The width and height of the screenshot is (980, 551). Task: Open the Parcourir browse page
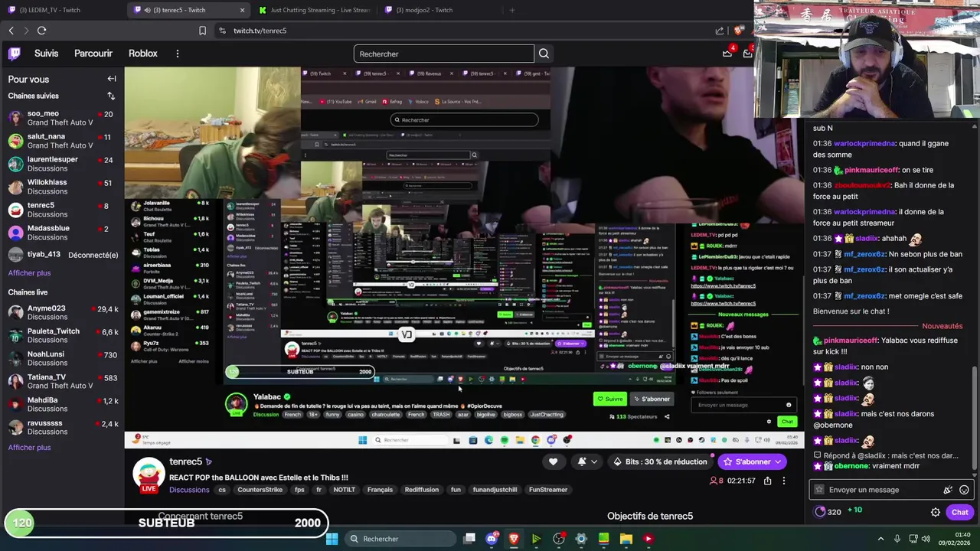[93, 54]
